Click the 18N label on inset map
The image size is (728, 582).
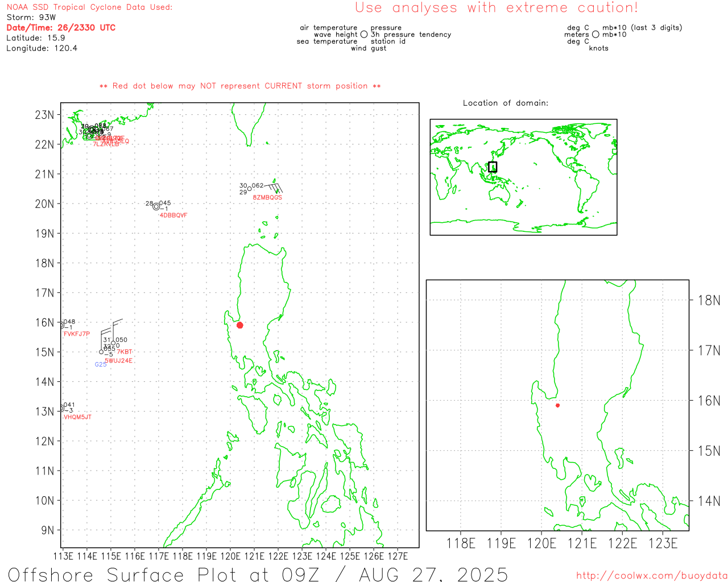click(709, 301)
